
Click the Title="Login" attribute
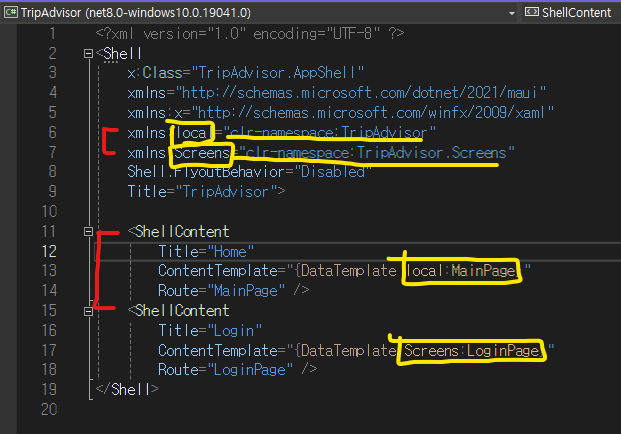[x=210, y=330]
